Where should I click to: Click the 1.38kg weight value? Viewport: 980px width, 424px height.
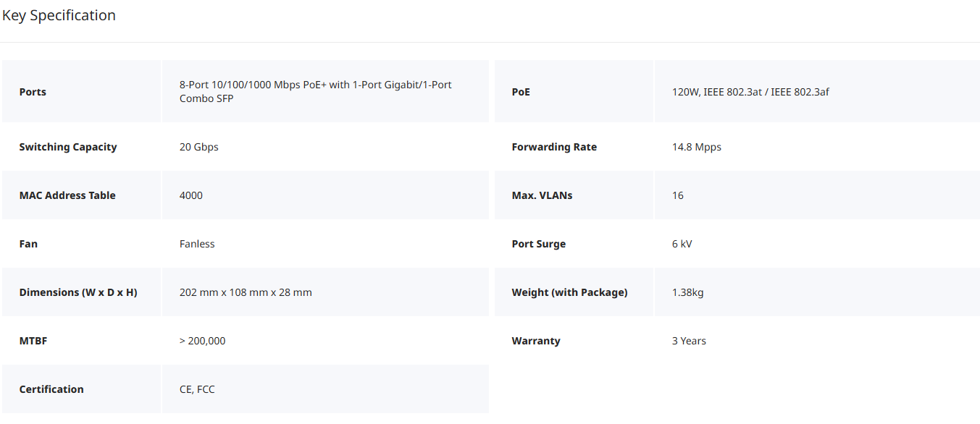tap(687, 292)
